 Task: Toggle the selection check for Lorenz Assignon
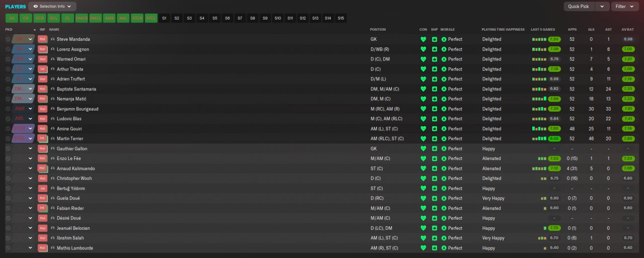[x=8, y=49]
